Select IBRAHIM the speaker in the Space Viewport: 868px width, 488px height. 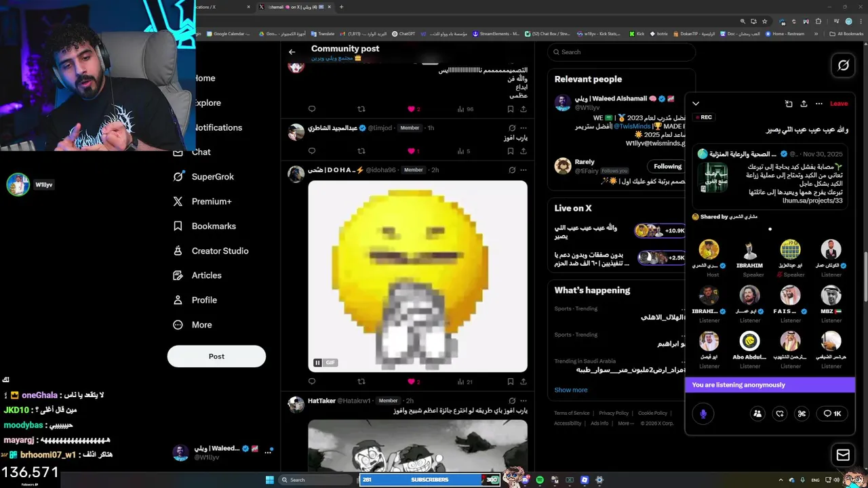pyautogui.click(x=750, y=249)
